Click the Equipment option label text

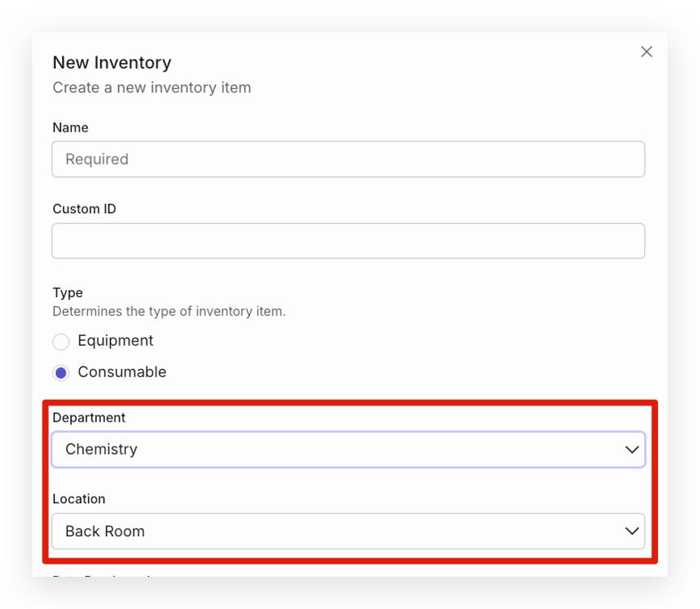tap(116, 340)
